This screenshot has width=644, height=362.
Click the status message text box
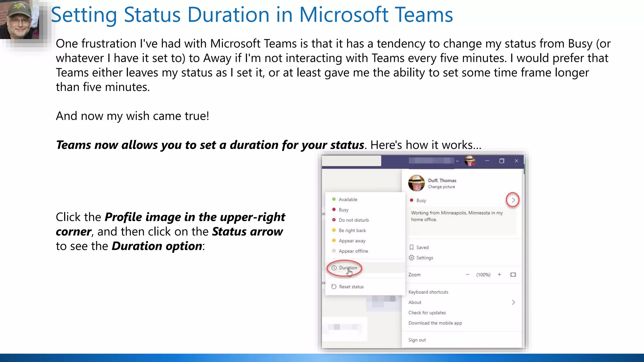coord(462,221)
